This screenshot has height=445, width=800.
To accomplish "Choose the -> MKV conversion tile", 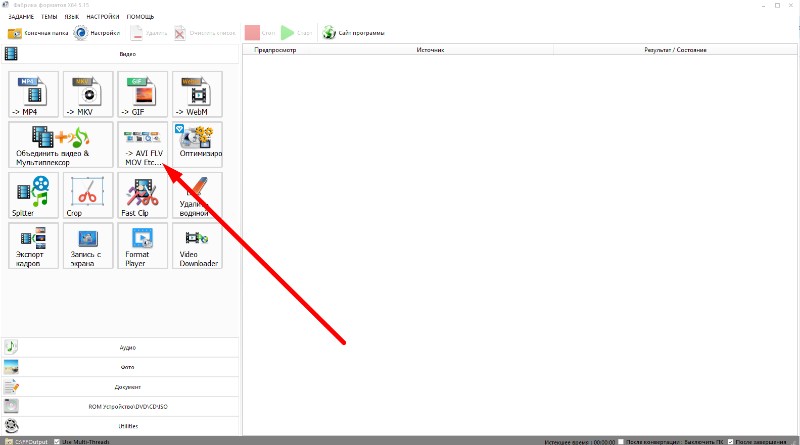I will [88, 94].
